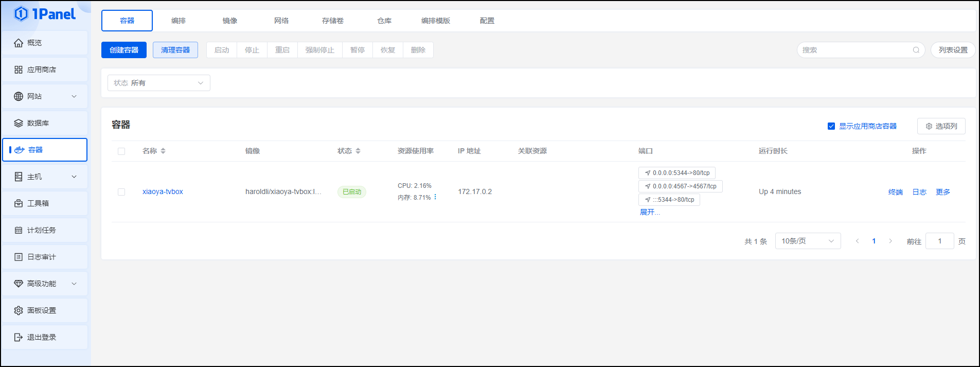Toggle the select-all header checkbox
Screen dimensions: 980x367
(x=121, y=151)
